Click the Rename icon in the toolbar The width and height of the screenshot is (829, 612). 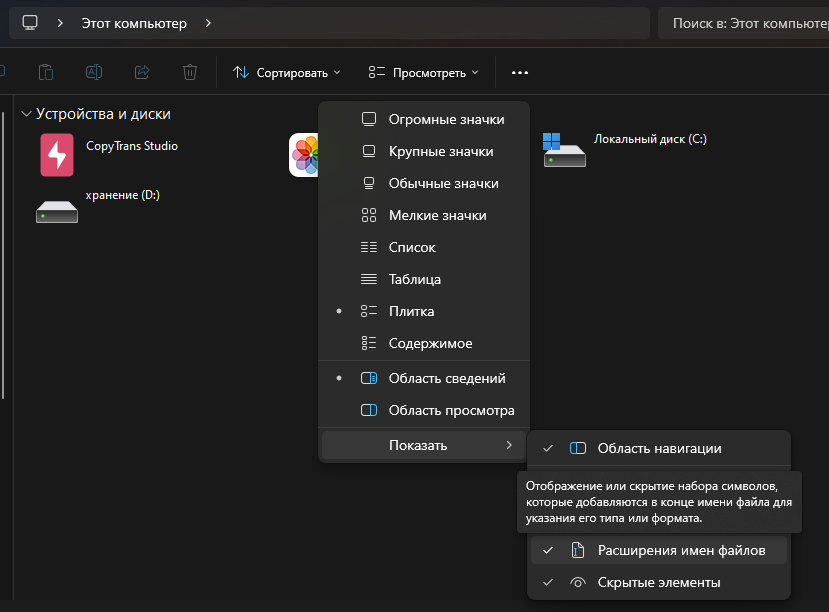94,72
